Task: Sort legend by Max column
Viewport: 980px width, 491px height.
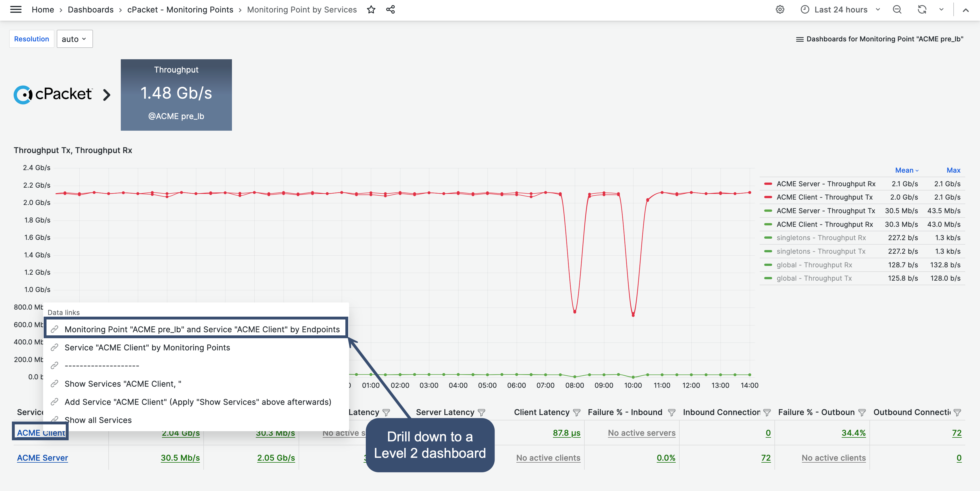Action: [953, 170]
